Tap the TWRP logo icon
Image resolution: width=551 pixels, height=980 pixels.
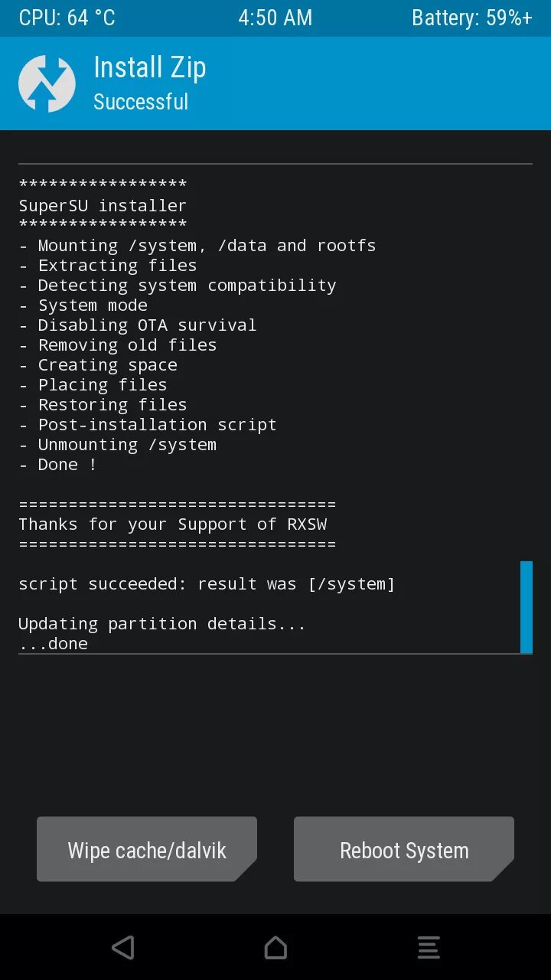47,84
